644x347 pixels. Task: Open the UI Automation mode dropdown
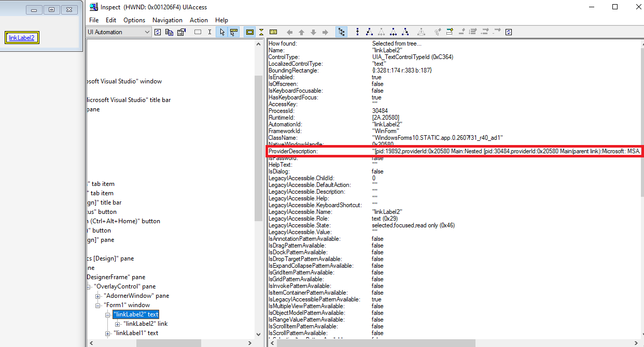[x=119, y=32]
